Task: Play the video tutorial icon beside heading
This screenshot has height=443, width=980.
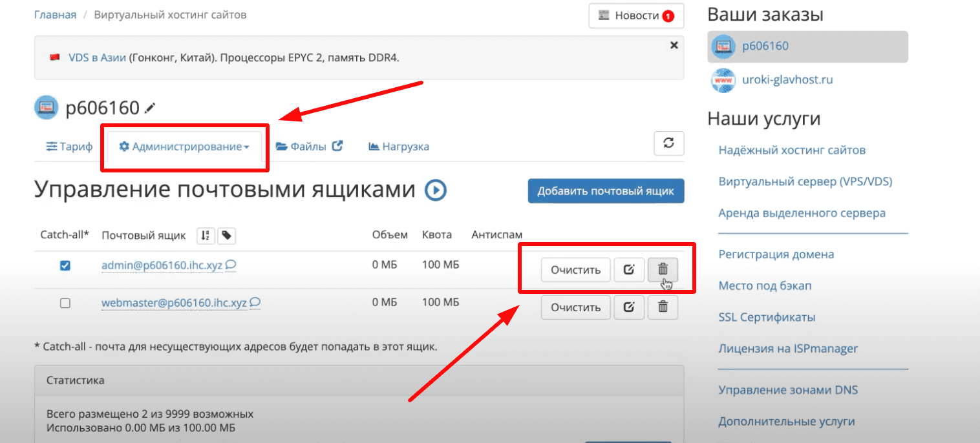Action: 437,190
